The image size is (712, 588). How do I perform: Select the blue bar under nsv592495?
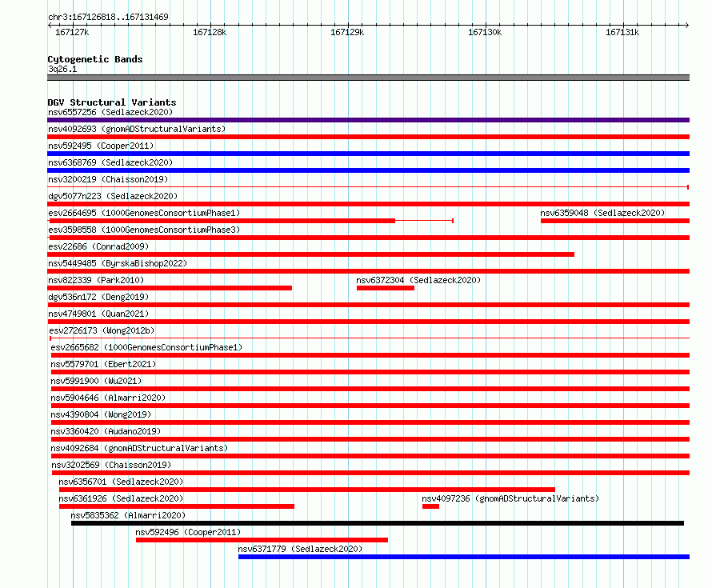point(368,154)
